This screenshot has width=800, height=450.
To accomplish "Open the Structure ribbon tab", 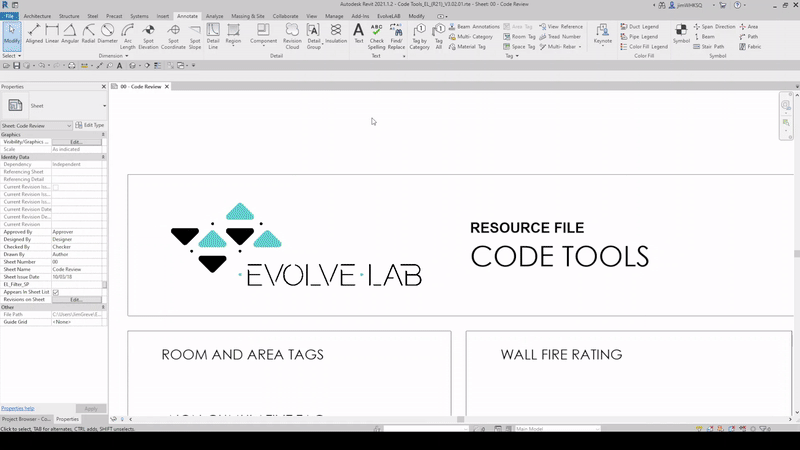I will (69, 16).
